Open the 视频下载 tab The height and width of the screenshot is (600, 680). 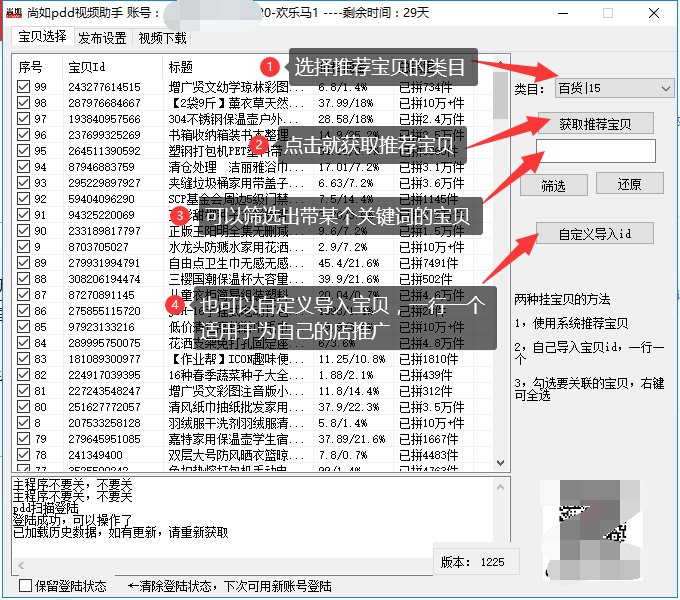click(x=162, y=38)
